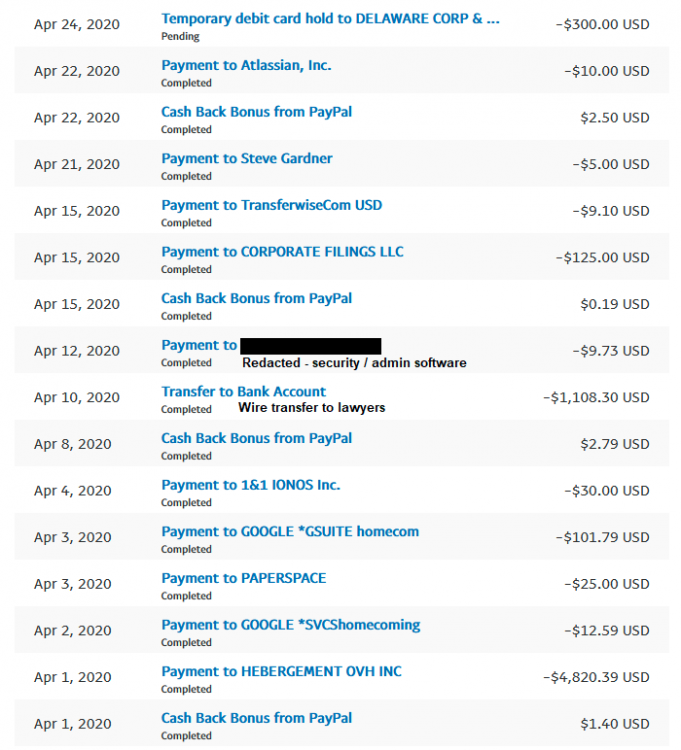Viewport: 681px width, 750px height.
Task: Click Payment to GOOGLE *SVCShomecoming
Action: point(291,624)
